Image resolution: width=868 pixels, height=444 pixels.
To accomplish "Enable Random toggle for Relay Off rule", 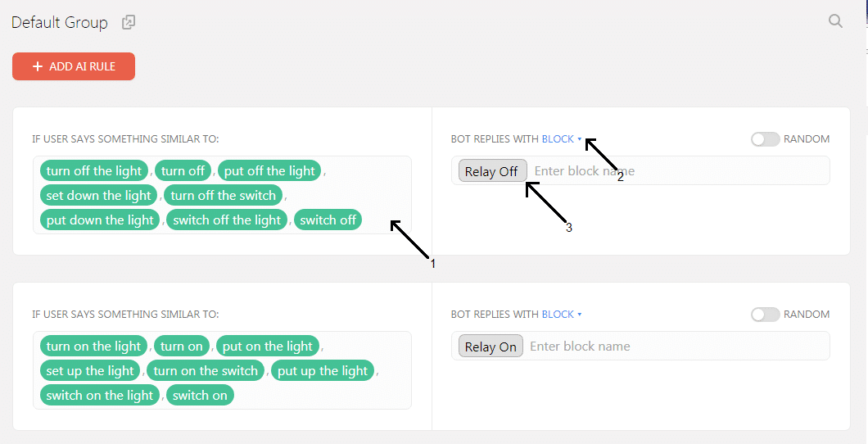I will 765,139.
